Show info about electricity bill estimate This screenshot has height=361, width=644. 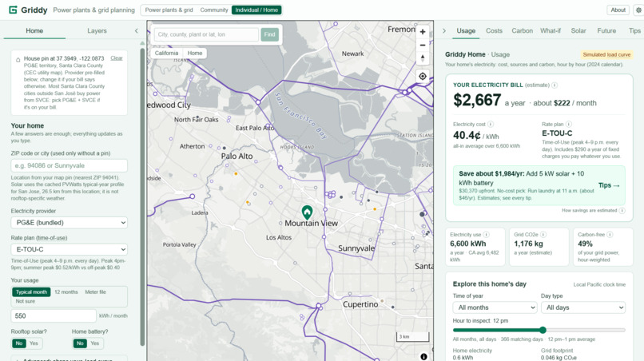(x=554, y=85)
